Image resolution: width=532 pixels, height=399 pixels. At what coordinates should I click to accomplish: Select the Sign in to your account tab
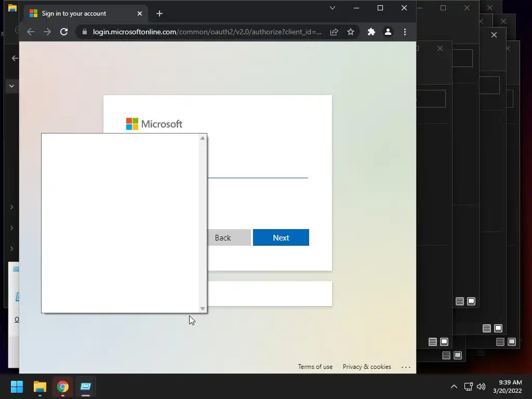[86, 14]
